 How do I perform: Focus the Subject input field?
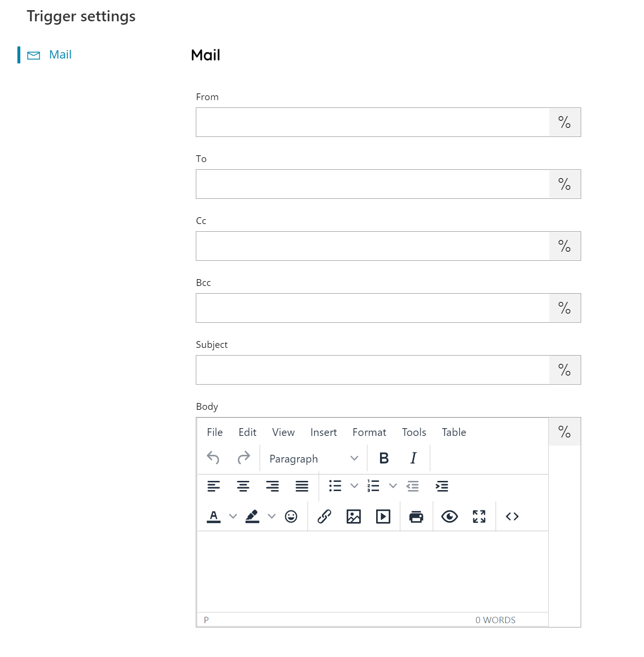373,370
